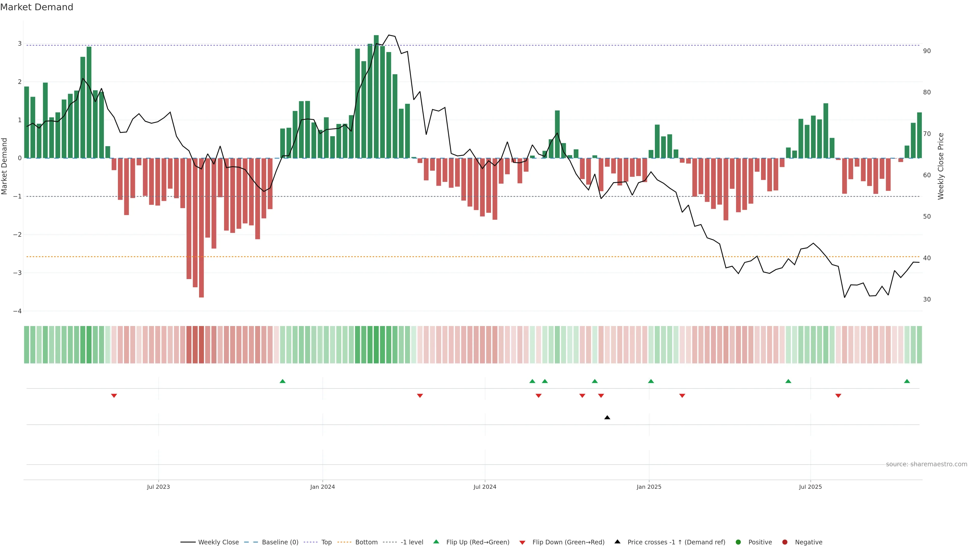
Task: Click the darkest red heatmap cell in the strip
Action: coord(201,345)
